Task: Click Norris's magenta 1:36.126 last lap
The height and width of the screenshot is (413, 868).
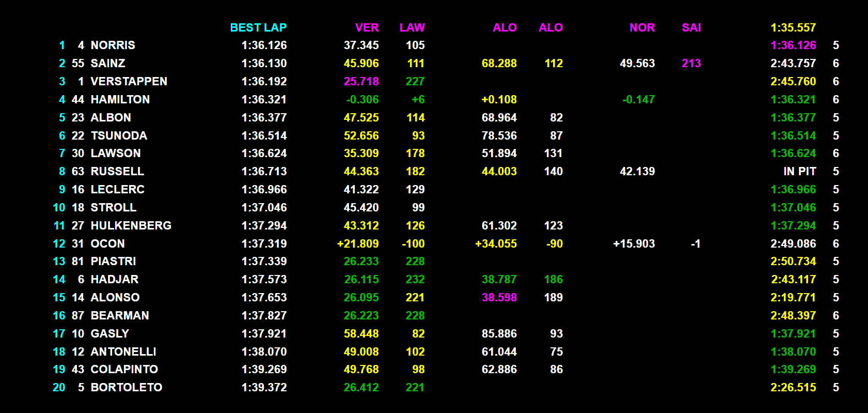Action: [x=793, y=45]
